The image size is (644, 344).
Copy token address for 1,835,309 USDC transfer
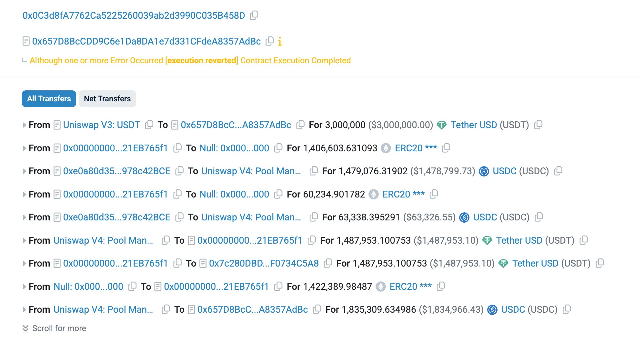pyautogui.click(x=567, y=309)
